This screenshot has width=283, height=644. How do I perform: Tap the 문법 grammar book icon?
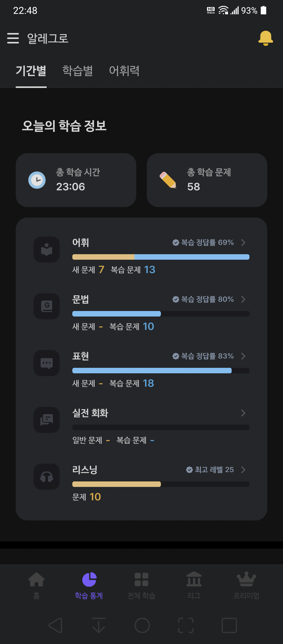click(x=47, y=306)
